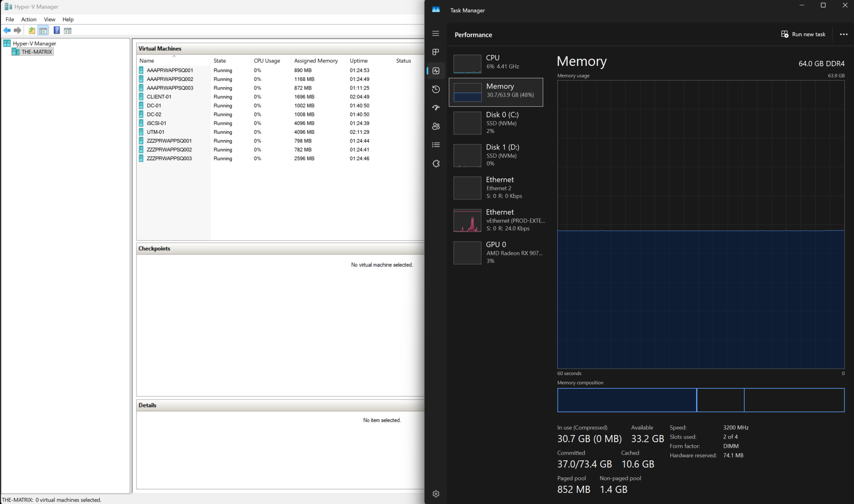This screenshot has width=854, height=504.
Task: Open the File menu in Hyper-V Manager
Action: [x=10, y=20]
